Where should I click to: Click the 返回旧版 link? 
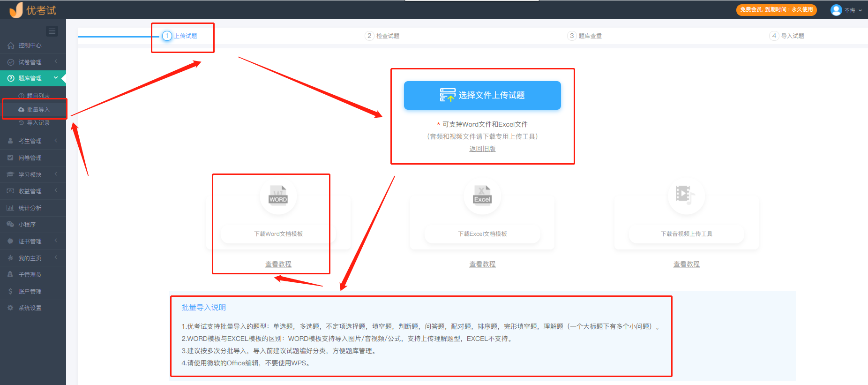coord(482,149)
